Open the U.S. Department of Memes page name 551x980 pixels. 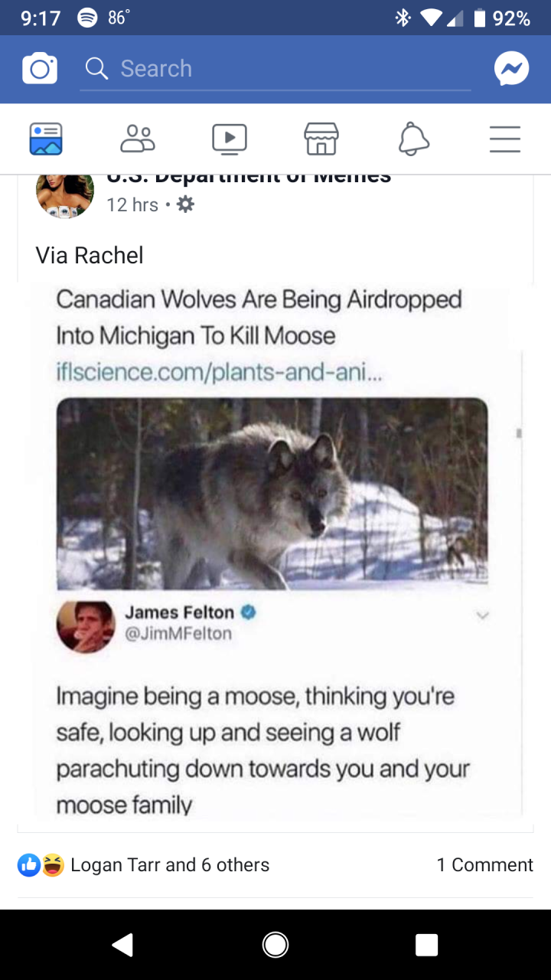(x=249, y=179)
